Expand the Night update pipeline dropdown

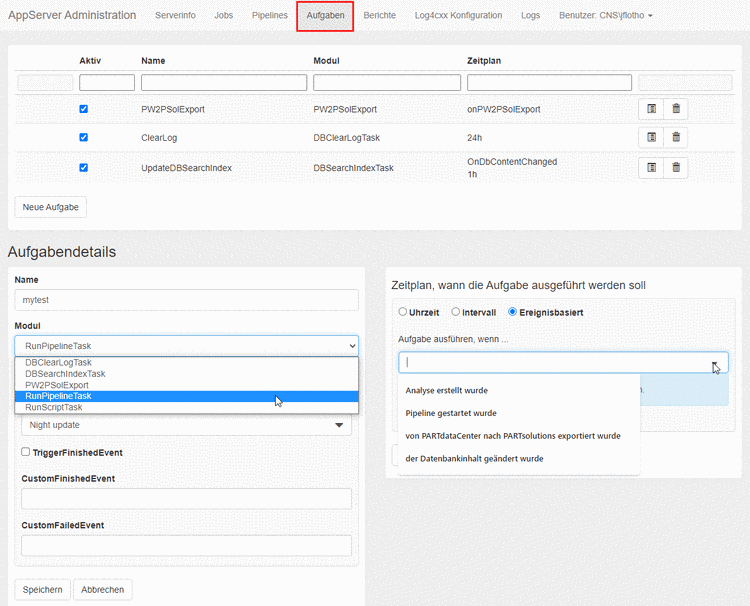[186, 425]
